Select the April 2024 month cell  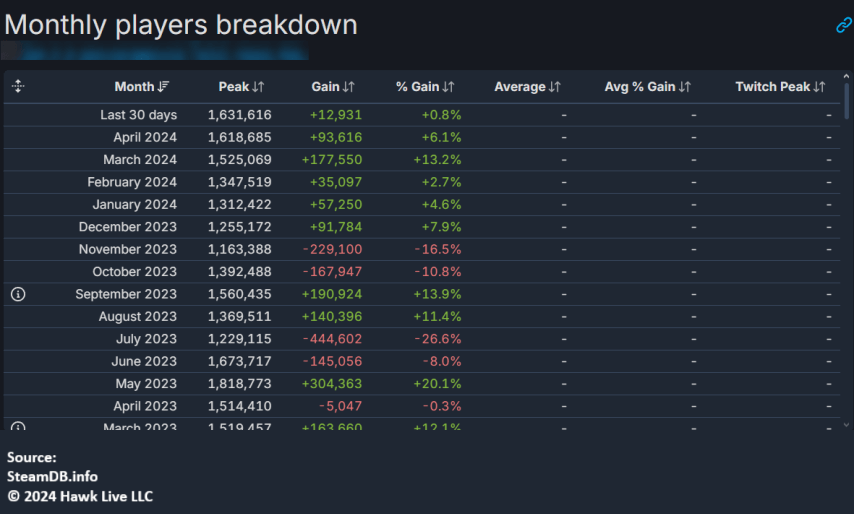point(138,137)
